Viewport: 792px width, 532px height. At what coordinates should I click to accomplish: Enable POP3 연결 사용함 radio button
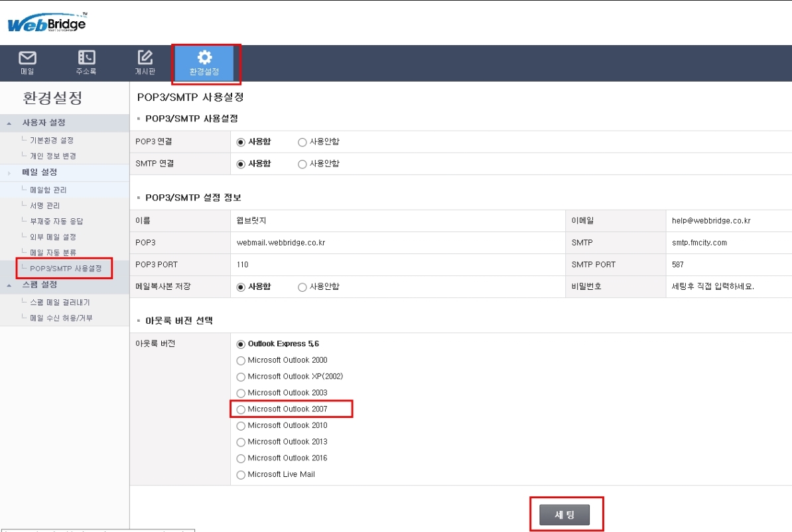point(241,142)
